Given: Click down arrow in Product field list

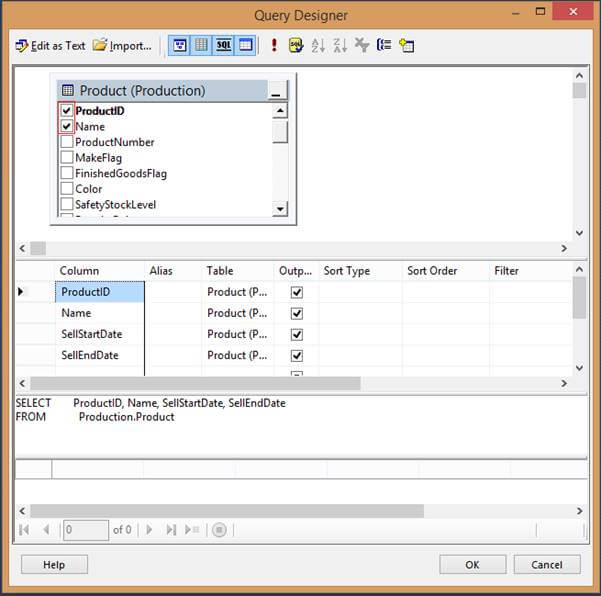Looking at the screenshot, I should (280, 209).
